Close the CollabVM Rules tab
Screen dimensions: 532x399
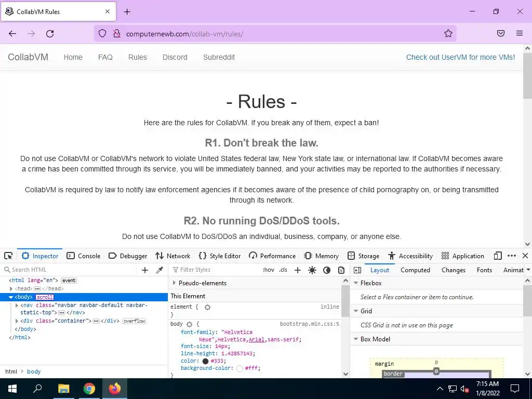coord(108,11)
